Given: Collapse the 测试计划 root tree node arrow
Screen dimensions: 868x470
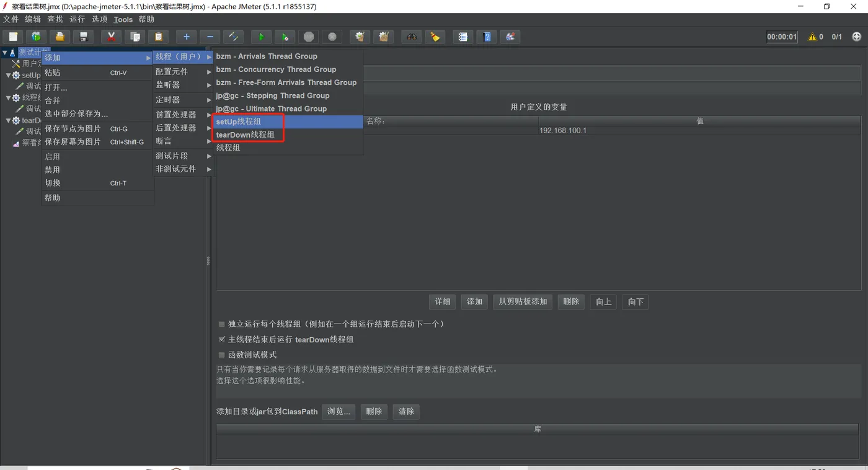Looking at the screenshot, I should pyautogui.click(x=5, y=53).
